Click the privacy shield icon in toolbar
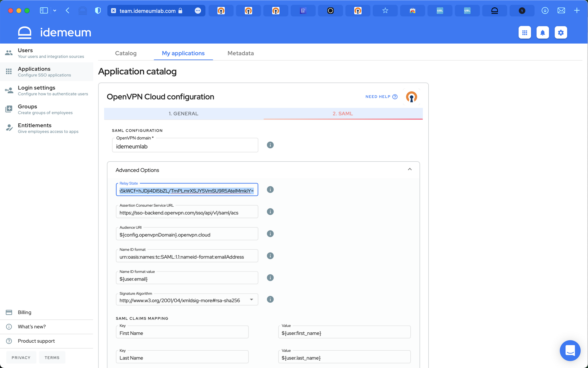Image resolution: width=588 pixels, height=368 pixels. click(98, 11)
